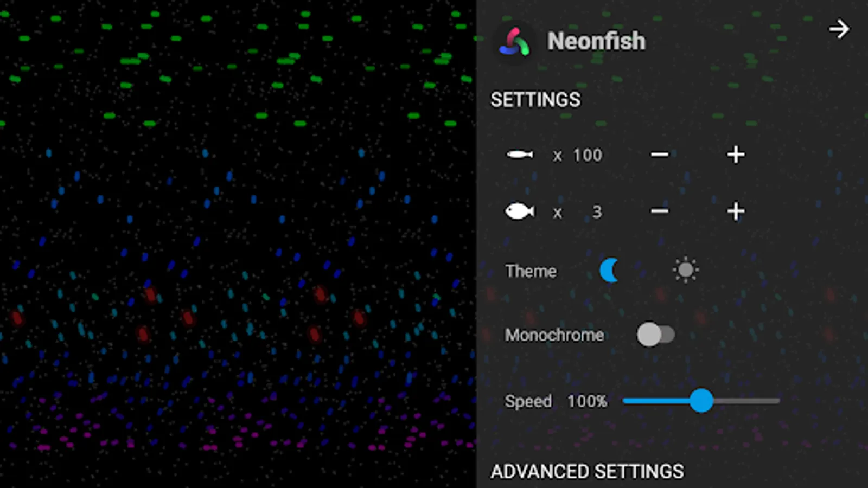Expand the ADVANCED SETTINGS section
Screen dimensions: 868x488
(x=587, y=472)
